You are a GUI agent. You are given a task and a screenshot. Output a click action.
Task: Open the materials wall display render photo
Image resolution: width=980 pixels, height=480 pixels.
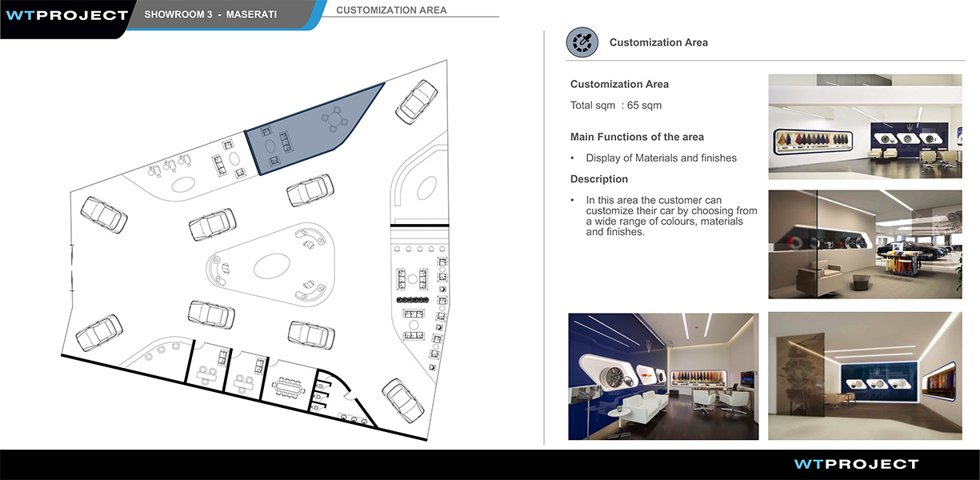click(x=865, y=126)
